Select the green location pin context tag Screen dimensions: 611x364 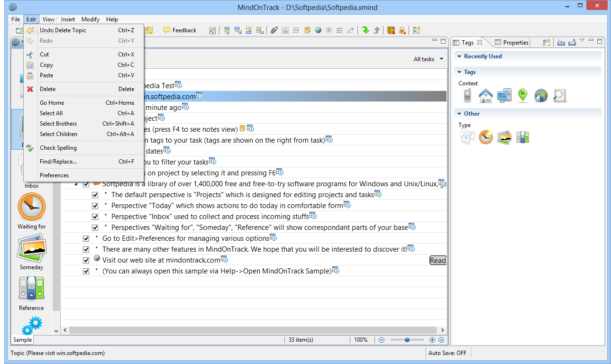pyautogui.click(x=522, y=96)
